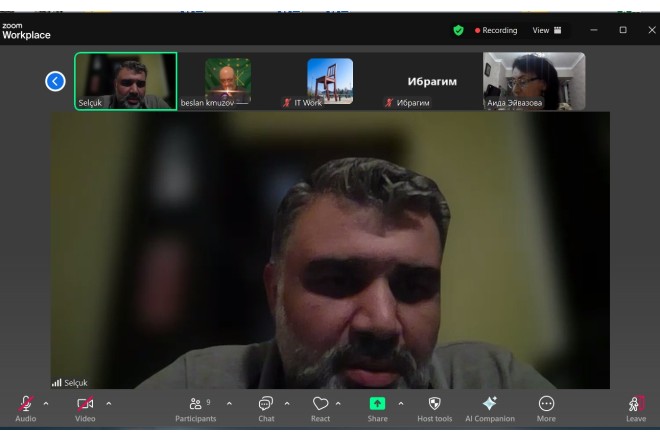Screen dimensions: 660x441
Task: Select the IT Work participant thumbnail
Action: 330,81
